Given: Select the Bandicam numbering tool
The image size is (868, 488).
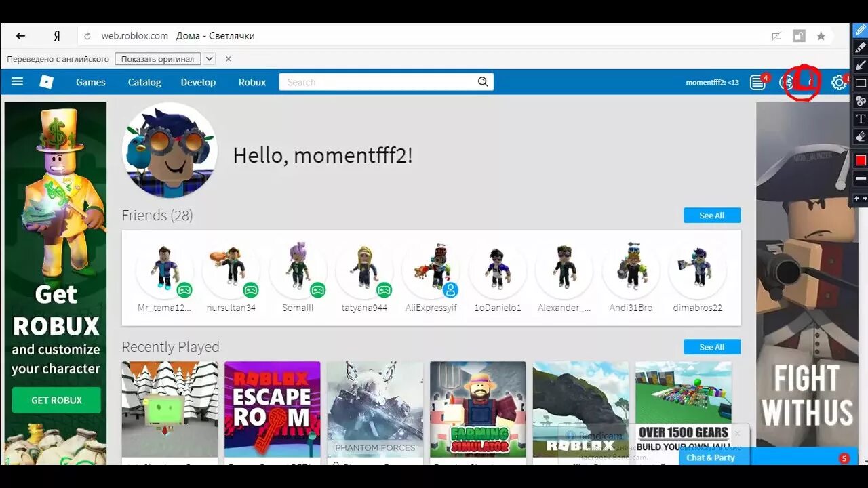Looking at the screenshot, I should (x=861, y=101).
